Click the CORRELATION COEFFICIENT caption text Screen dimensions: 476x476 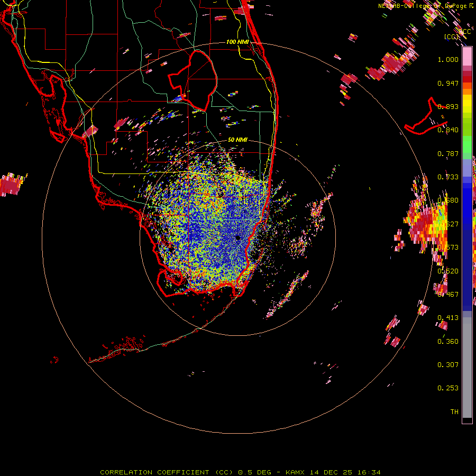pyautogui.click(x=154, y=472)
